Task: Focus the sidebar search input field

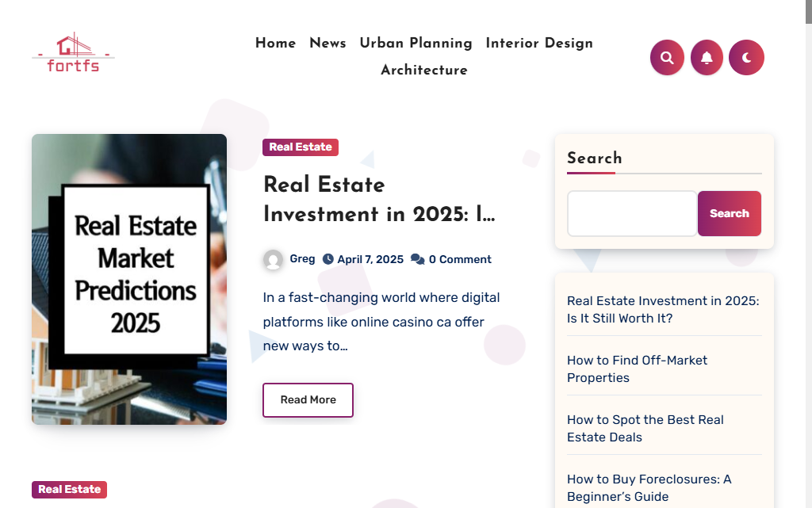Action: [632, 213]
